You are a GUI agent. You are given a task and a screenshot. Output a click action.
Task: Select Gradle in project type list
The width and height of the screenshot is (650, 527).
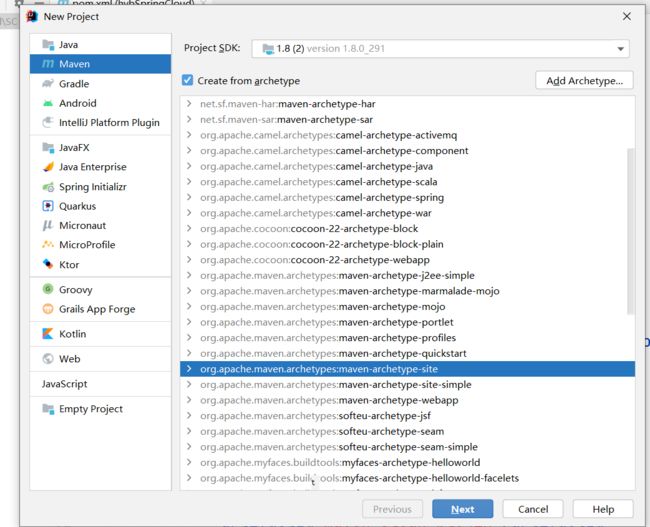click(x=100, y=83)
